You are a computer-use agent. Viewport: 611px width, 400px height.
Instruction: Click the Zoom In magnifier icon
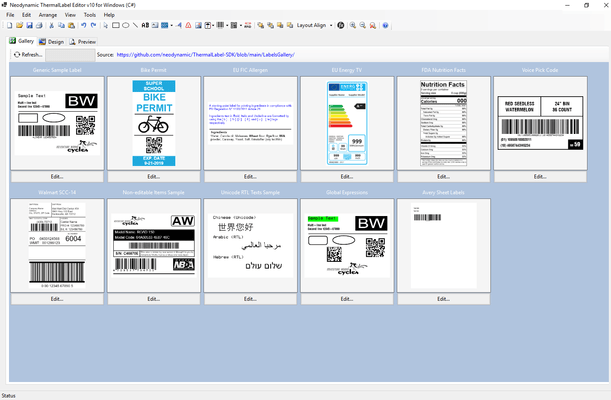pos(352,26)
